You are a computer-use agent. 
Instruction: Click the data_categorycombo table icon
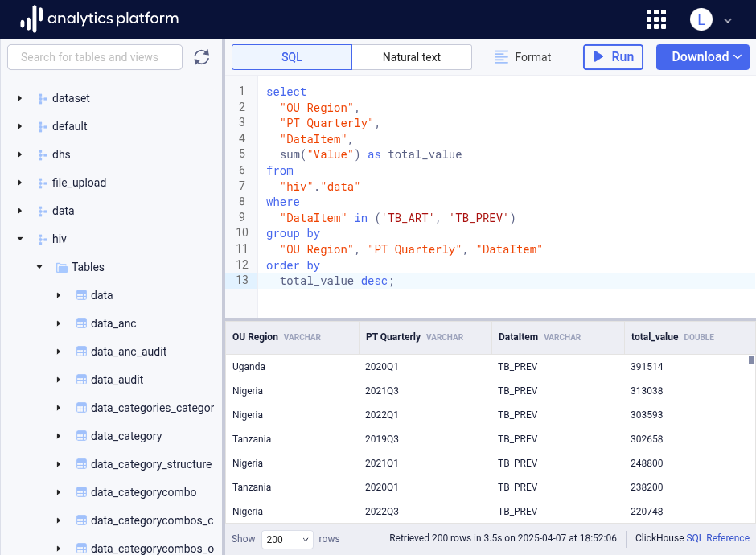(81, 492)
